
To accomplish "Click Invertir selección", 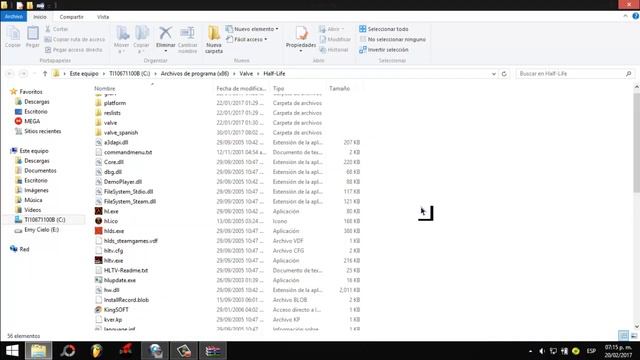I will tap(384, 50).
